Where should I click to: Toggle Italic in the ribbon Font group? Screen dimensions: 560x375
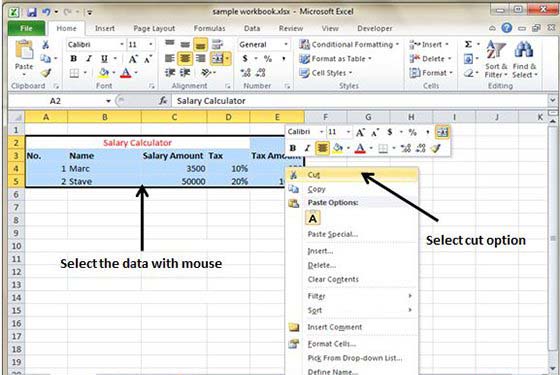tap(89, 59)
